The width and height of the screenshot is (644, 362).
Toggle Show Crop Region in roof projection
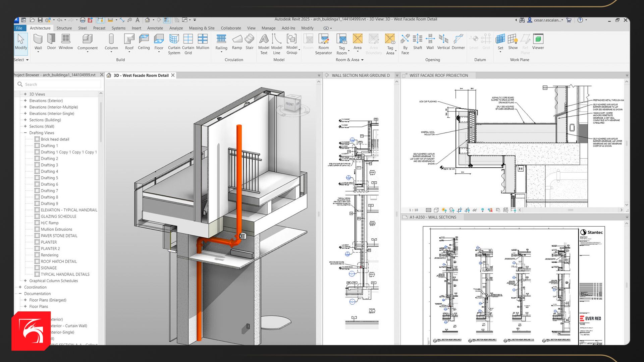[467, 210]
